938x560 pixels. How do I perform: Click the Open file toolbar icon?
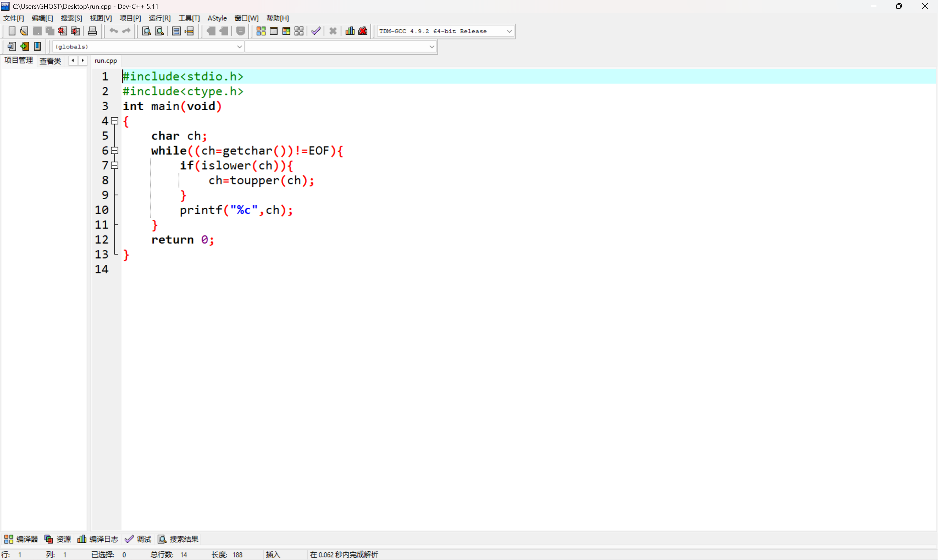pyautogui.click(x=24, y=31)
